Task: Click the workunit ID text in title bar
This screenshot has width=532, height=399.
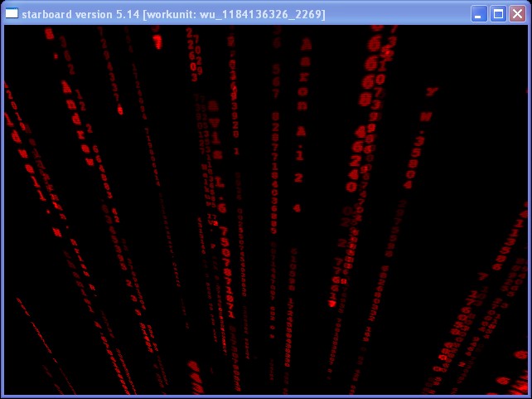Action: click(x=262, y=14)
